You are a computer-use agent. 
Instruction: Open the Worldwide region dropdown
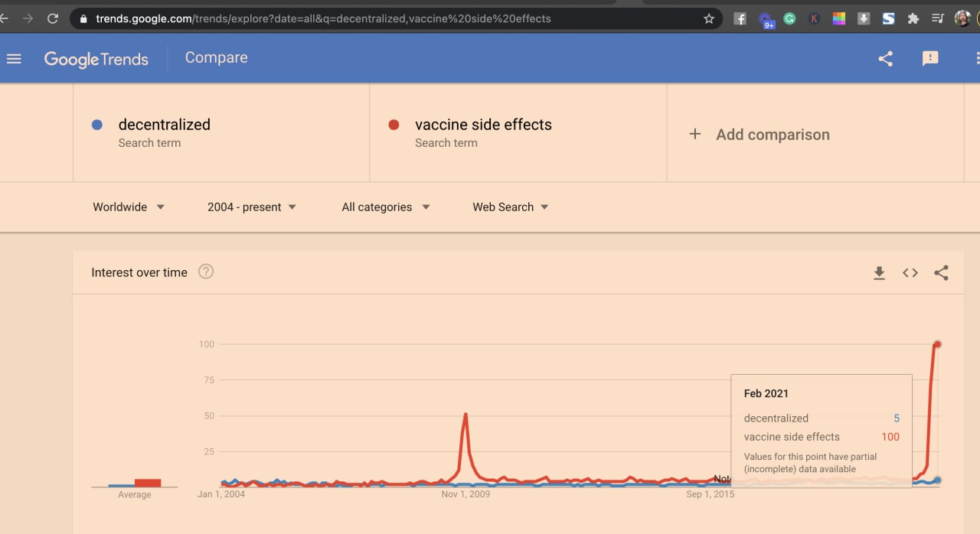[x=129, y=207]
